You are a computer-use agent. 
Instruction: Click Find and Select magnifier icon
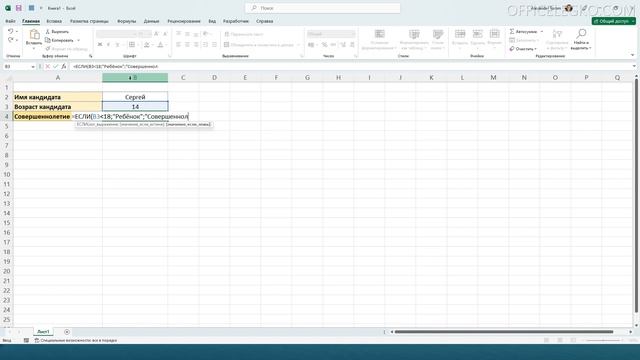pyautogui.click(x=581, y=33)
